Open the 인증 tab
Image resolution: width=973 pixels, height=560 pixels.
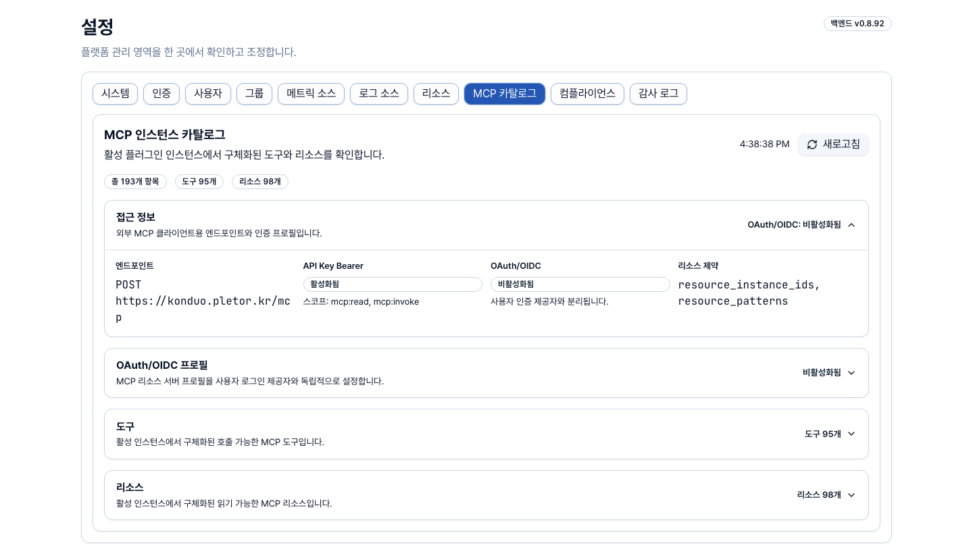pyautogui.click(x=161, y=94)
